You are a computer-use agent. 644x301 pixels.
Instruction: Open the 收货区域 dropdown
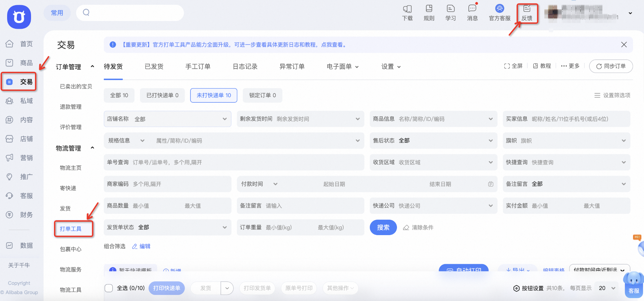(x=434, y=162)
